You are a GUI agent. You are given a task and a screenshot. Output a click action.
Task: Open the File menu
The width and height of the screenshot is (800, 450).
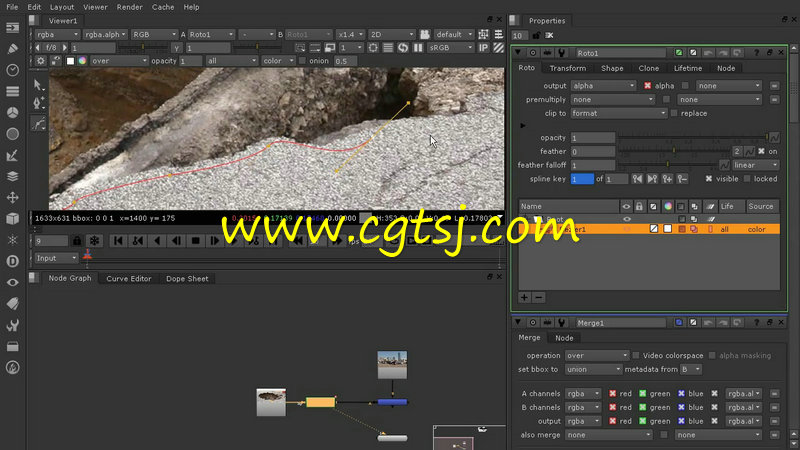12,7
